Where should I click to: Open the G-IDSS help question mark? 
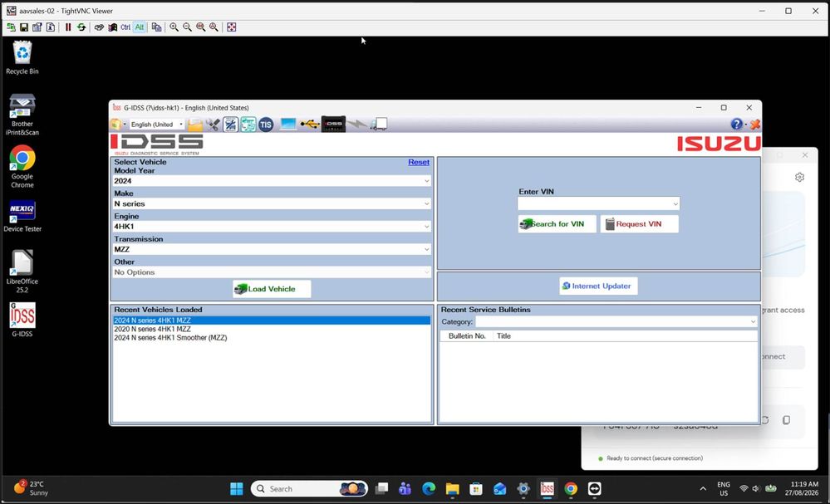click(736, 124)
